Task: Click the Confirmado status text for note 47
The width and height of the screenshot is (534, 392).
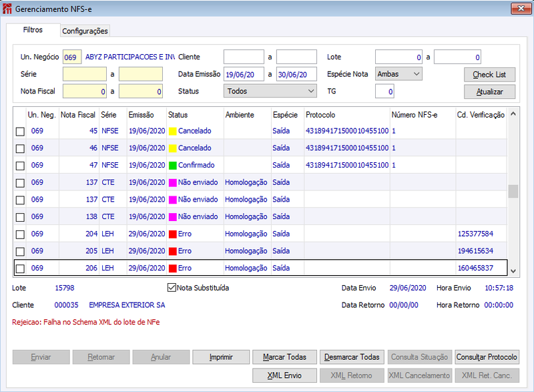Action: point(196,165)
